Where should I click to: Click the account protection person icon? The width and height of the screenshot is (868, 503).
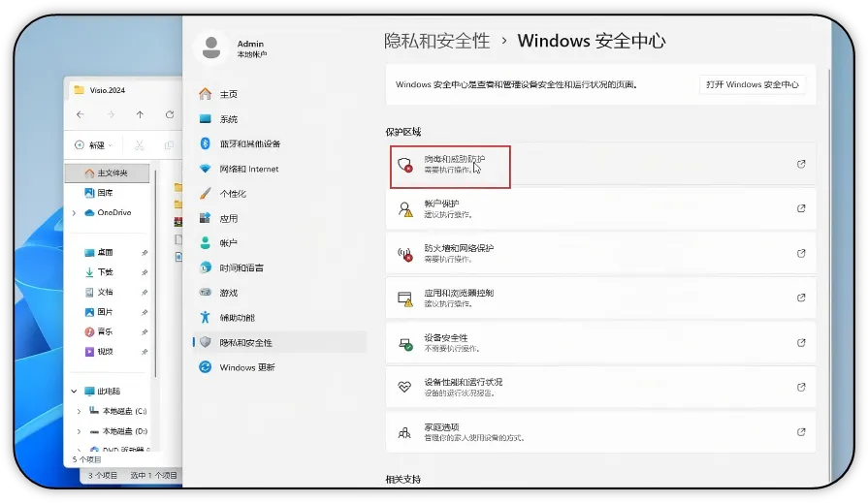tap(405, 209)
